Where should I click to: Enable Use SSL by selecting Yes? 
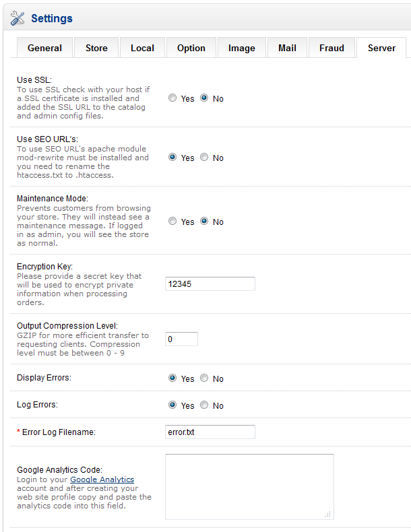pyautogui.click(x=172, y=98)
